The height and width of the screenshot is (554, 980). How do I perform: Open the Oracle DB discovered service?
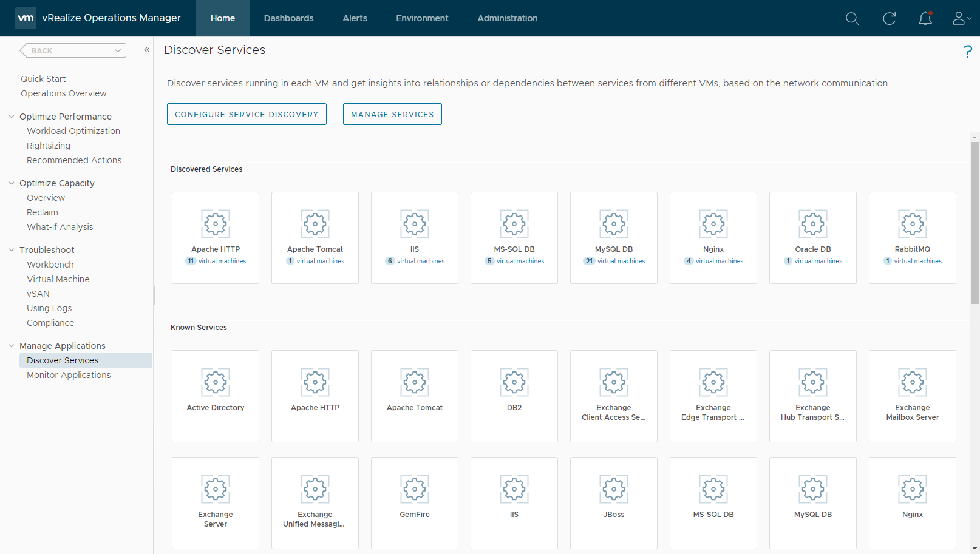[812, 237]
